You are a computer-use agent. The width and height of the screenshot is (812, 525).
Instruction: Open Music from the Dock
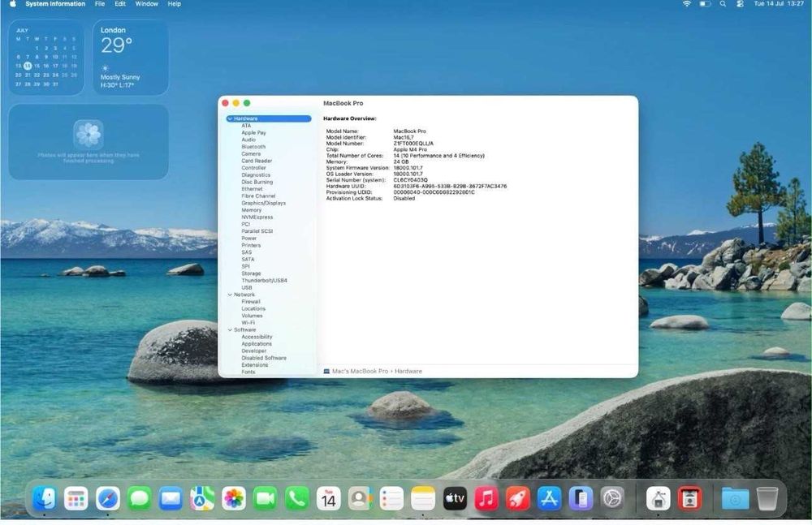point(486,499)
